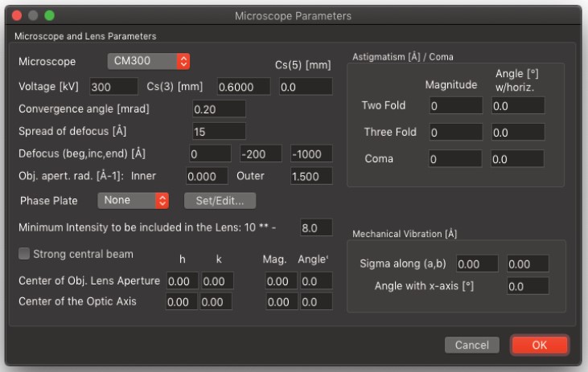Edit the Coma Magnitude field
This screenshot has height=372, width=588.
454,159
